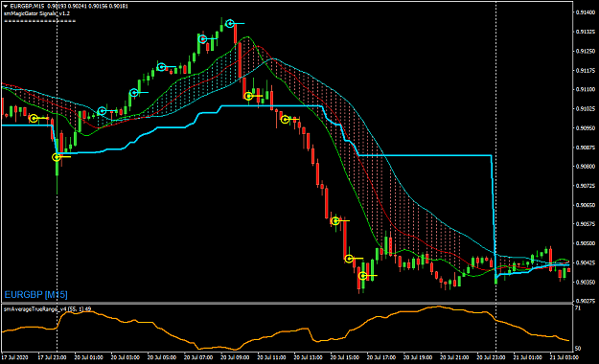The height and width of the screenshot is (364, 599).
Task: Click price scale value 0.90575
Action: [586, 224]
